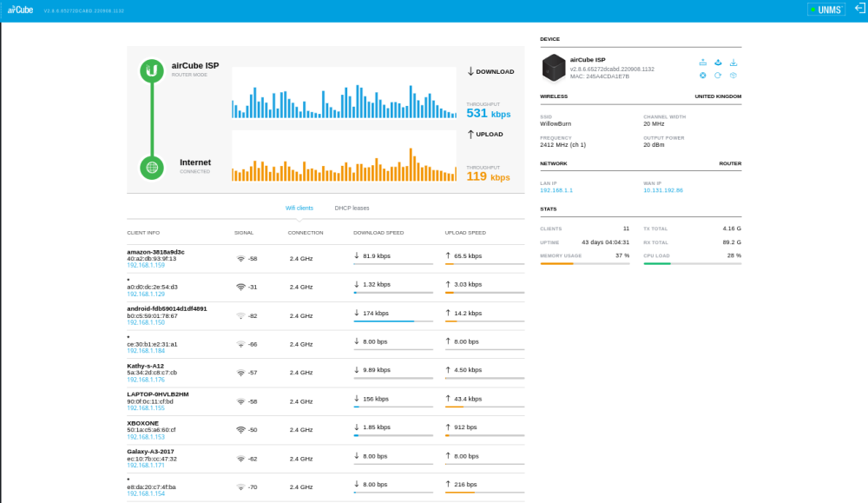Click the download backup icon

click(733, 63)
